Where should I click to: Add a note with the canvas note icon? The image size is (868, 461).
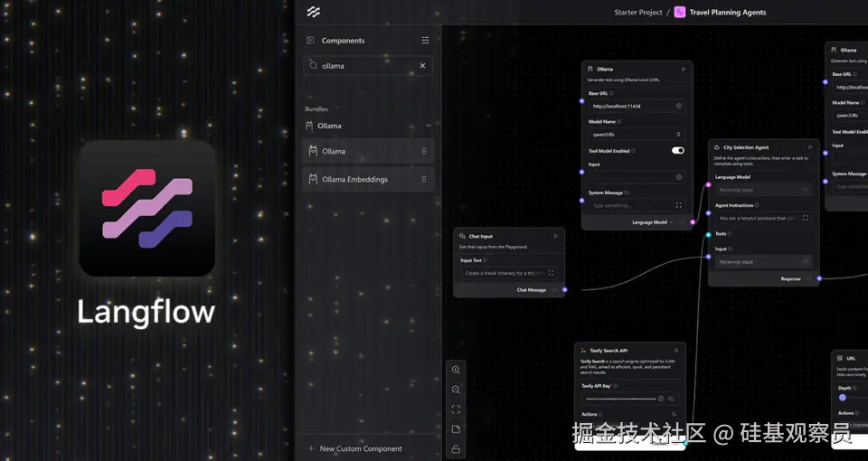[x=456, y=429]
